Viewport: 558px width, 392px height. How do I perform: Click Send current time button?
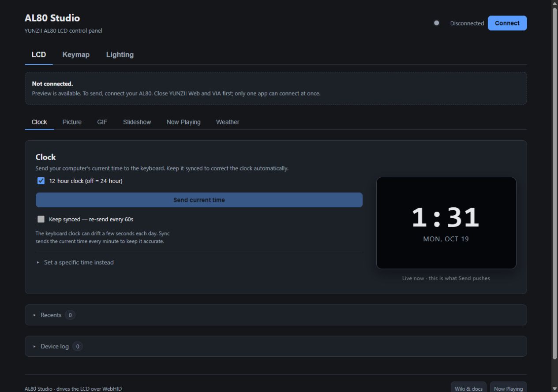[199, 200]
